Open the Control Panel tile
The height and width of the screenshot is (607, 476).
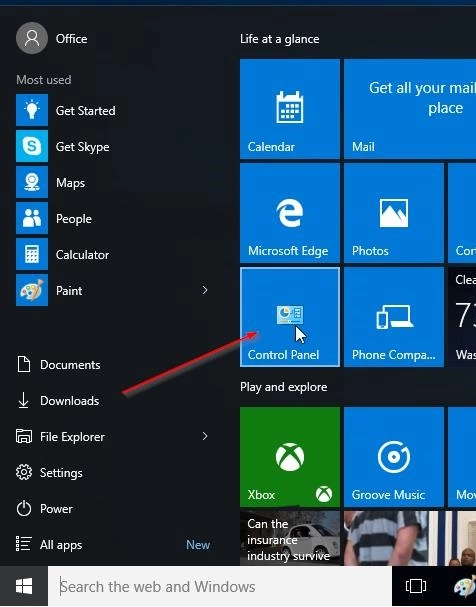click(290, 317)
